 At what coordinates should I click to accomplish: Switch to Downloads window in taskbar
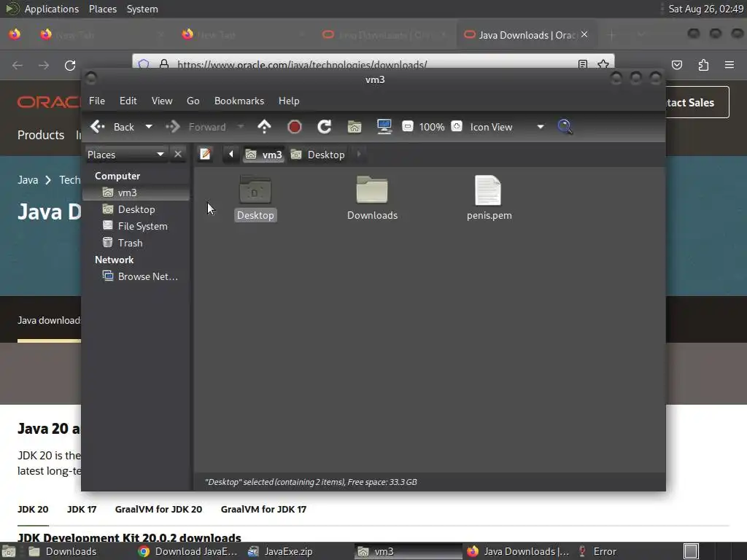tap(63, 551)
